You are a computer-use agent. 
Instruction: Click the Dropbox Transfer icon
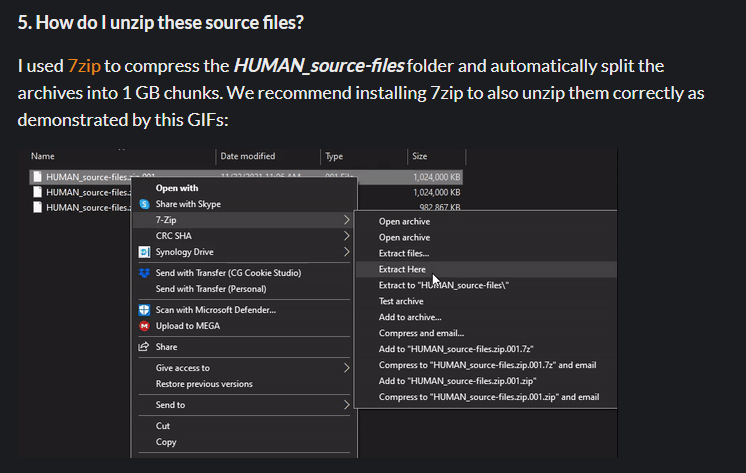(144, 273)
